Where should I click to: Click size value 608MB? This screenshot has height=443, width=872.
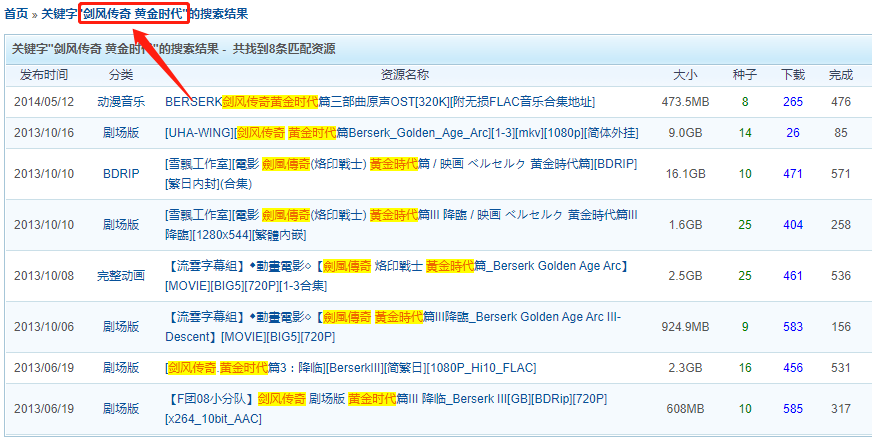(x=685, y=409)
